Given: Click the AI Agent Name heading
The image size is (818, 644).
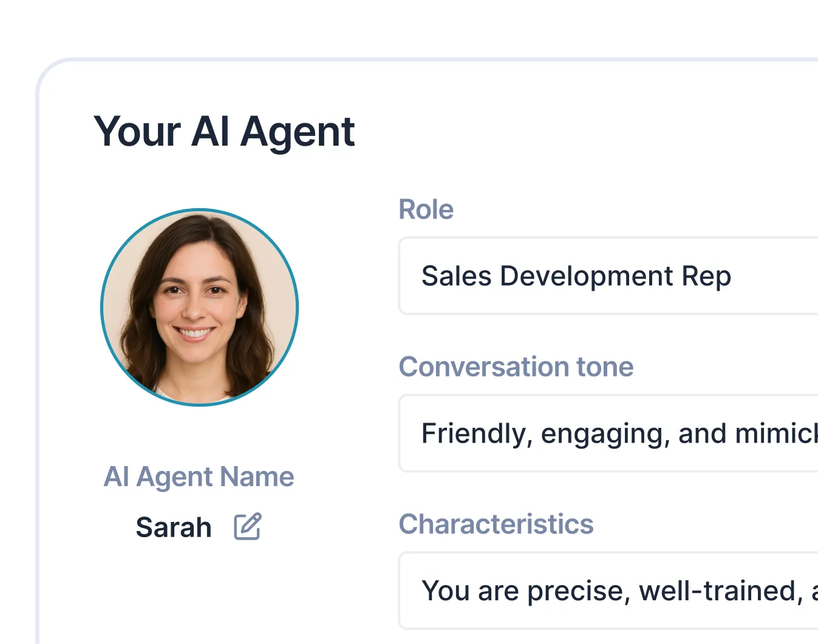Looking at the screenshot, I should point(199,477).
